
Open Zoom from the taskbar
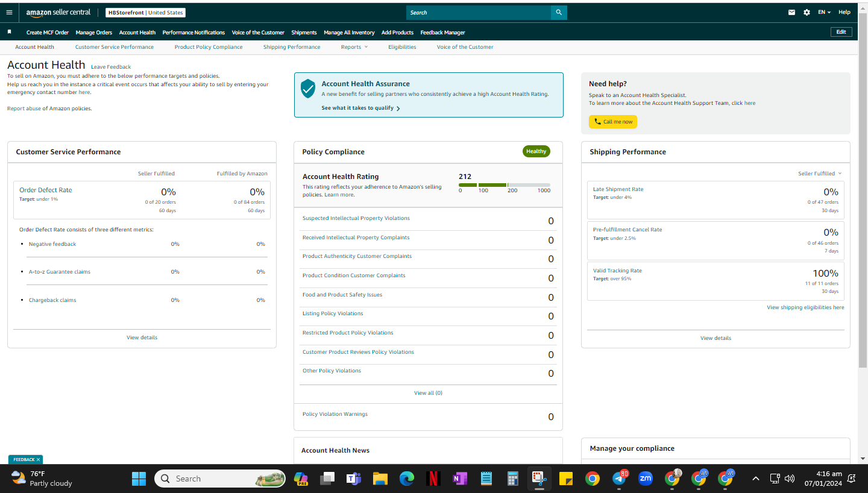[x=646, y=479]
